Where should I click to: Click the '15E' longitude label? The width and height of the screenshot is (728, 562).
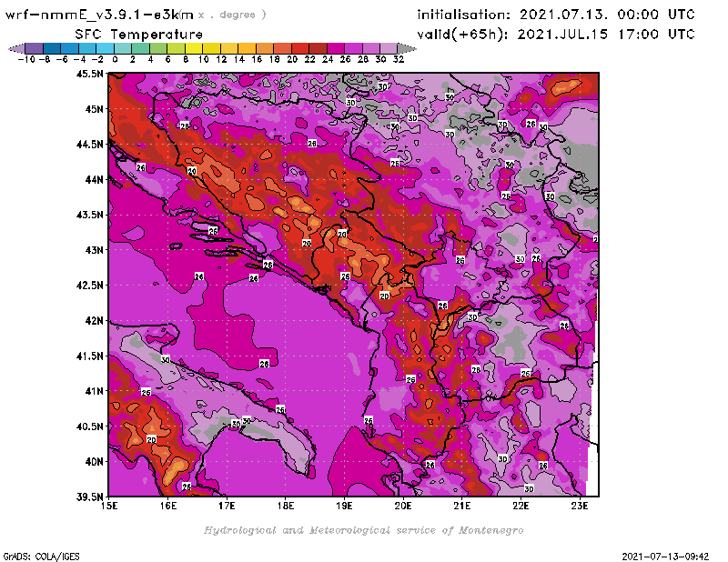[x=109, y=506]
